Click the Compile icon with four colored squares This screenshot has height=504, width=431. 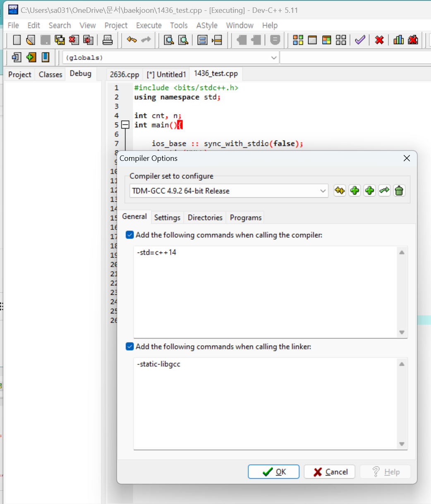coord(298,40)
